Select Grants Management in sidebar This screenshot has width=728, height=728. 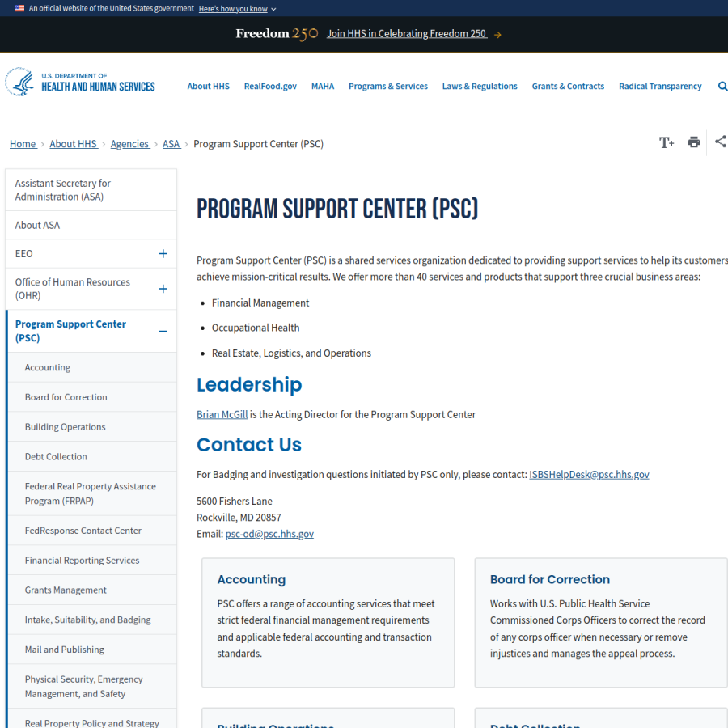[92, 590]
